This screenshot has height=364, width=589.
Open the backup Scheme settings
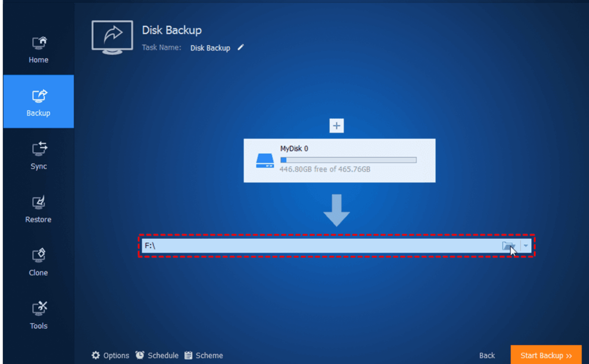tap(204, 356)
